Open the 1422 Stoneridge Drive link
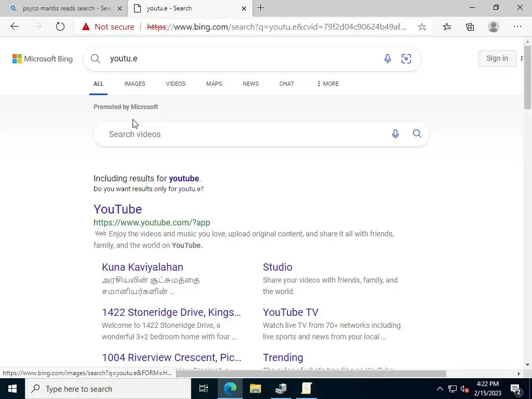 171,312
